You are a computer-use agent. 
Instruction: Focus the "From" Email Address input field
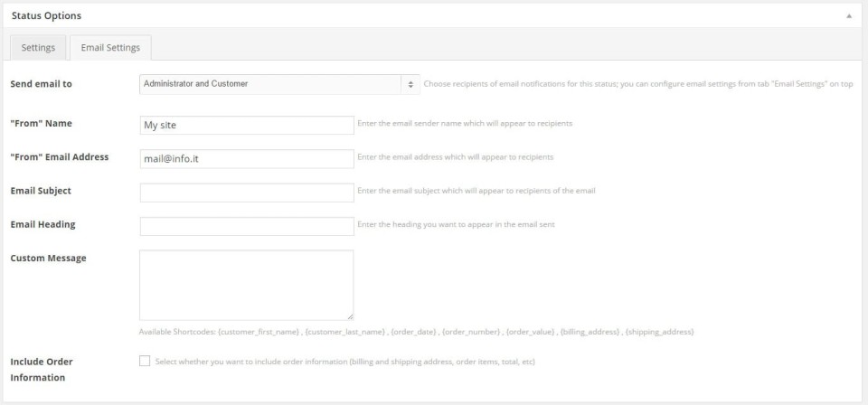click(x=246, y=158)
